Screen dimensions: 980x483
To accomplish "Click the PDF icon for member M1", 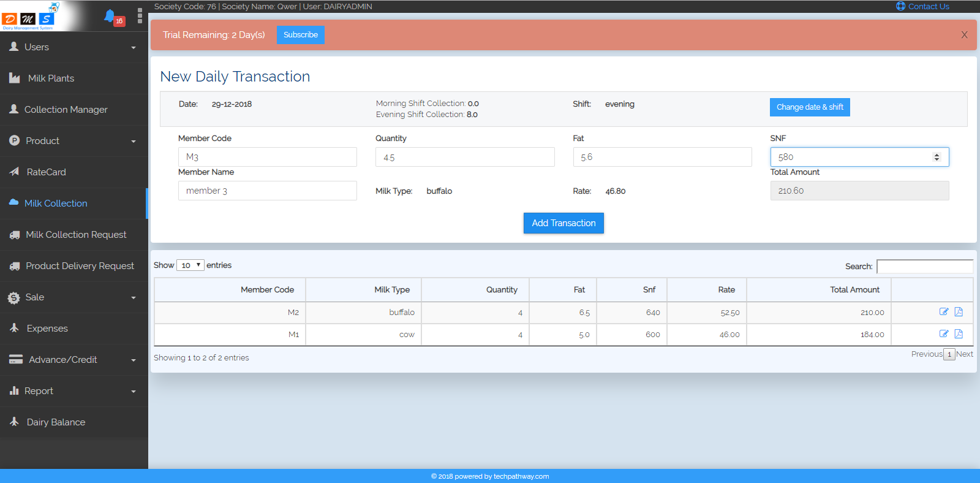I will [959, 334].
